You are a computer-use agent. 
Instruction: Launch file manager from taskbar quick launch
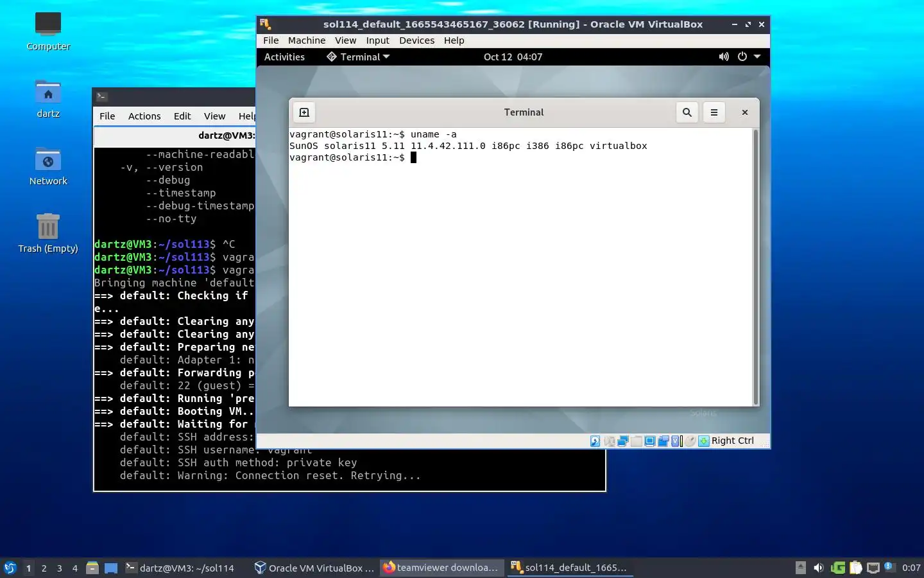coord(92,568)
